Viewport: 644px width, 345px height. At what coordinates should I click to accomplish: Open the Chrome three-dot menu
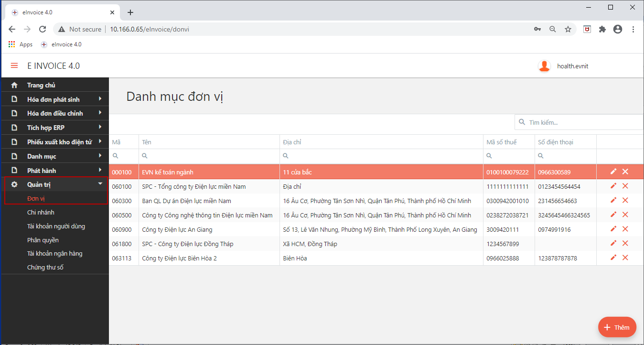(633, 29)
